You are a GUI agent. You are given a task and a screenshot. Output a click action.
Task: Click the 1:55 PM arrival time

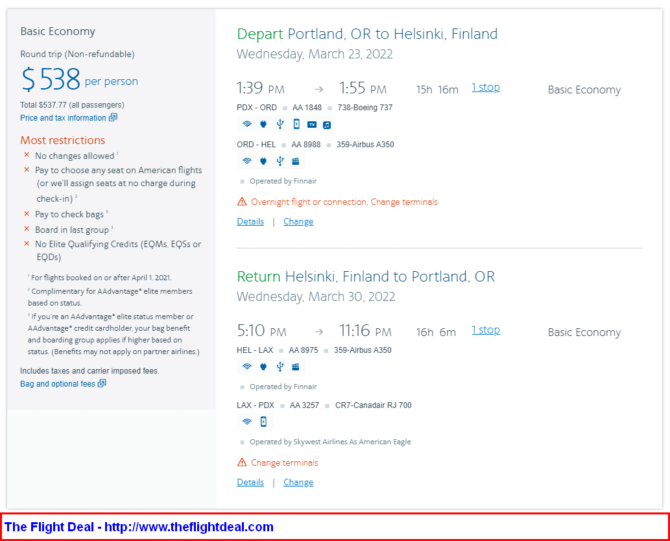point(363,88)
